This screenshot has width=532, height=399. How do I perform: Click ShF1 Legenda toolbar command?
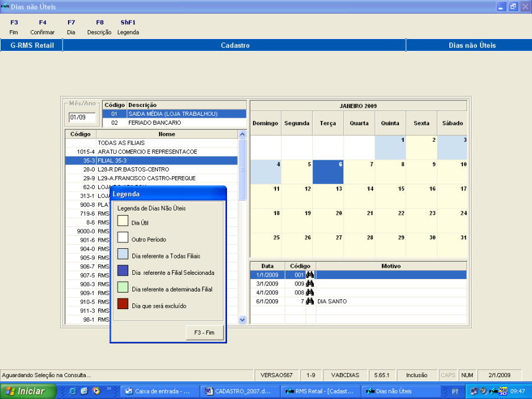tap(128, 27)
